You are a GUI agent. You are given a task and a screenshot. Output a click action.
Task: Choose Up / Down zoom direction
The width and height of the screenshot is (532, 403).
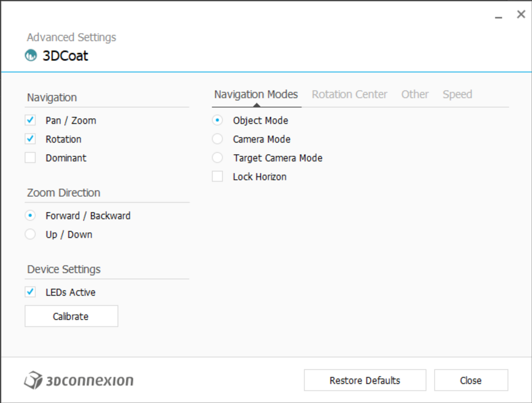pyautogui.click(x=30, y=234)
